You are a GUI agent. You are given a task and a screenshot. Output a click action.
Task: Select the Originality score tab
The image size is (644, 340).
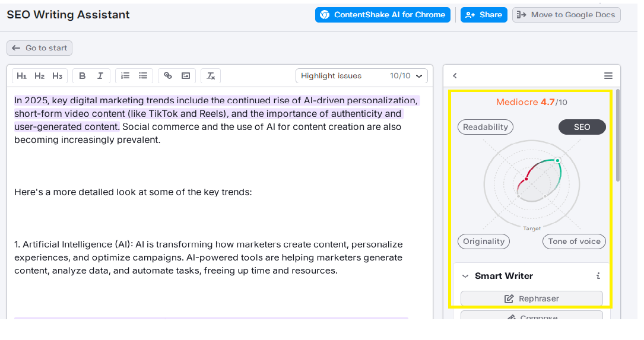point(484,242)
